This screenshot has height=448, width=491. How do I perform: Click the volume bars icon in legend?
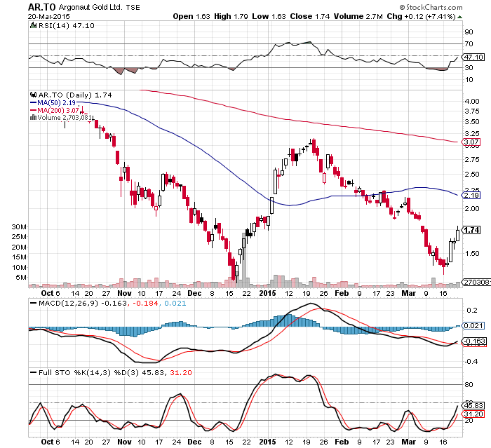point(33,117)
